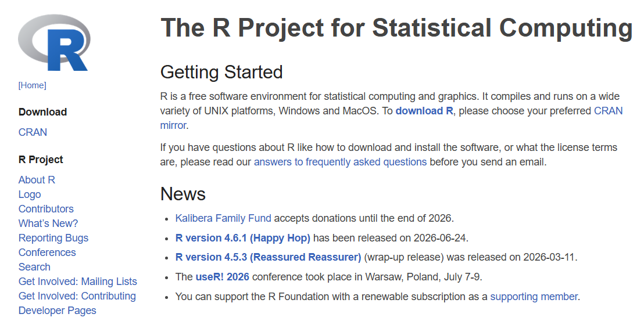The height and width of the screenshot is (321, 644).
Task: Open Get Involved: Contributing
Action: [x=77, y=296]
